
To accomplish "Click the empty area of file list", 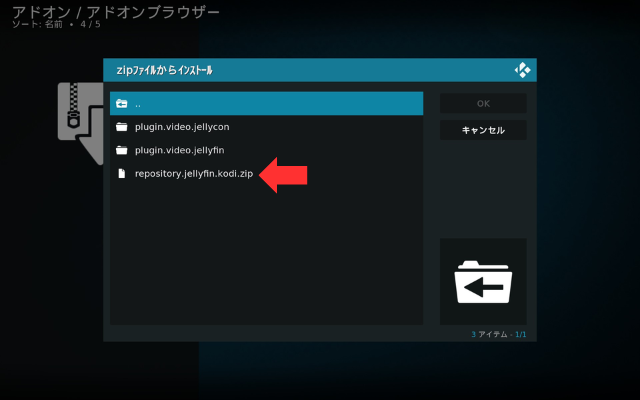I will click(265, 260).
